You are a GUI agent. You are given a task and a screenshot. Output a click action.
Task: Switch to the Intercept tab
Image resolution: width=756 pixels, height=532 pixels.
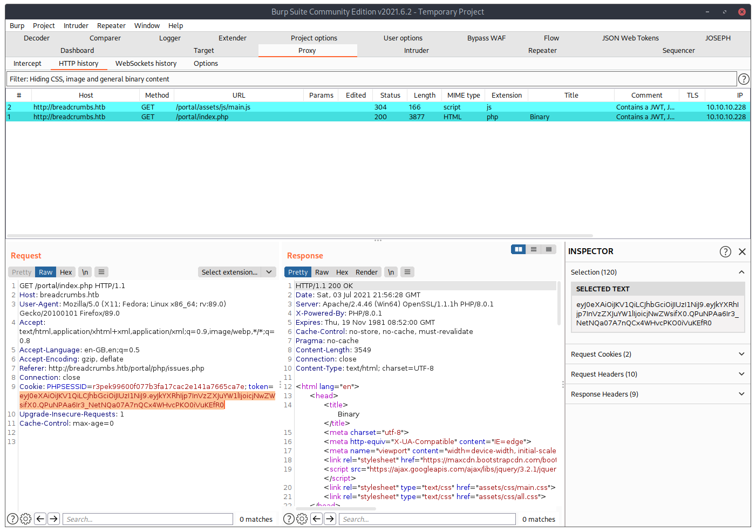tap(28, 63)
